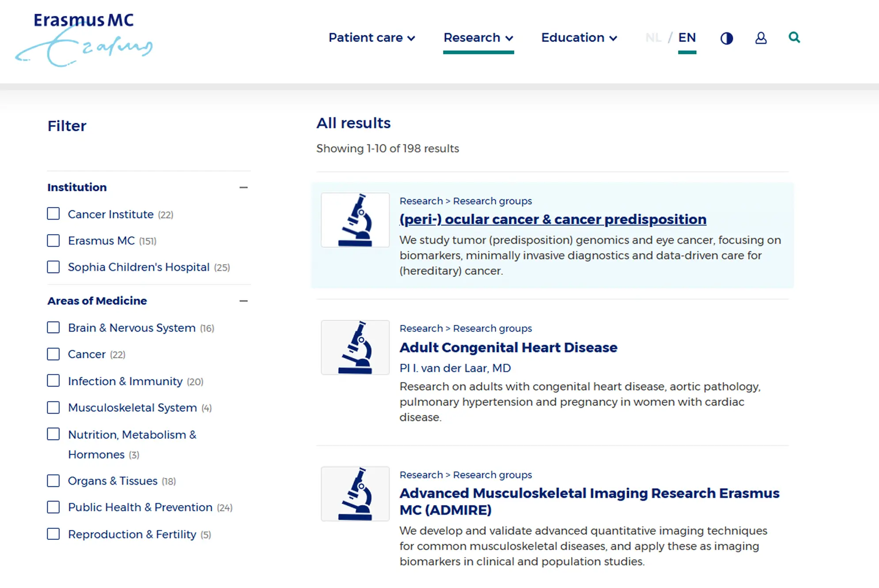Click the search magnifier icon
The height and width of the screenshot is (588, 879).
click(794, 38)
